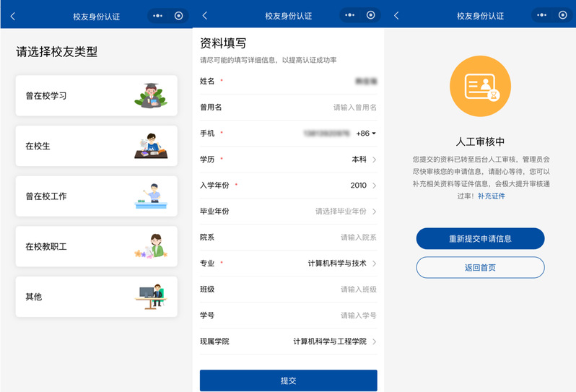Click the 提交 button

[288, 380]
